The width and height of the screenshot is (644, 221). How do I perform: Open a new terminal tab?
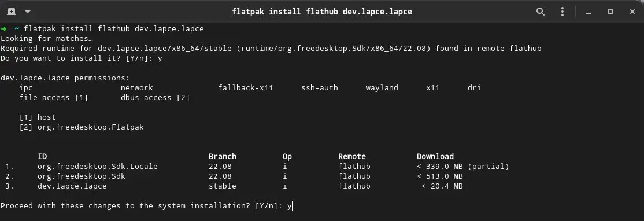pyautogui.click(x=12, y=12)
